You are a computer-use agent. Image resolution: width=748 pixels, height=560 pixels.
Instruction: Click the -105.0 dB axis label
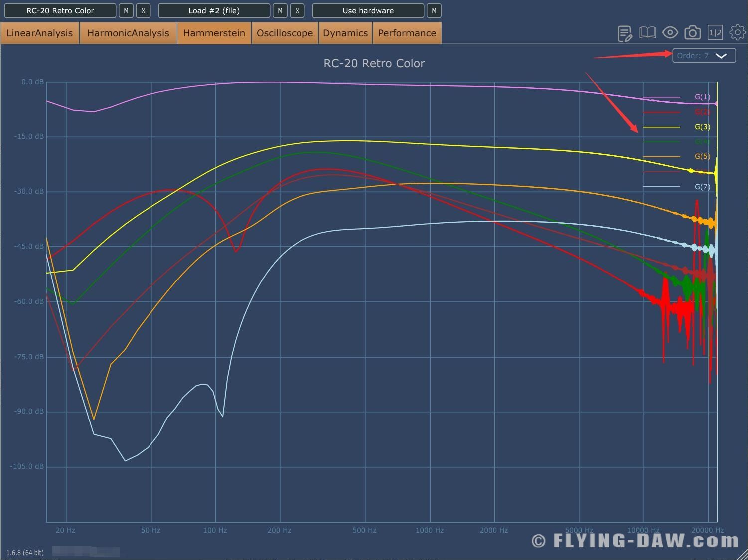pyautogui.click(x=27, y=466)
